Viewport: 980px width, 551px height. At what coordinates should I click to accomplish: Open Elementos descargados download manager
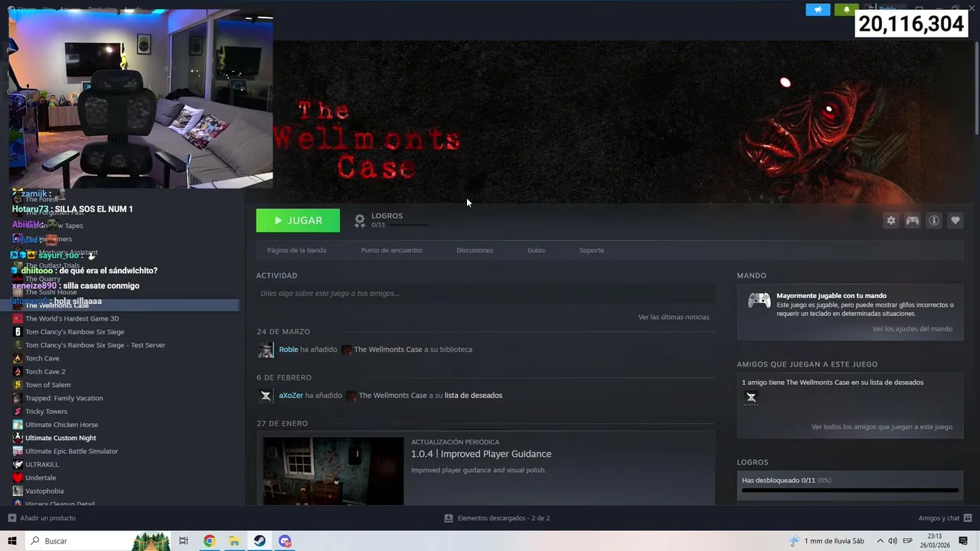(x=497, y=518)
